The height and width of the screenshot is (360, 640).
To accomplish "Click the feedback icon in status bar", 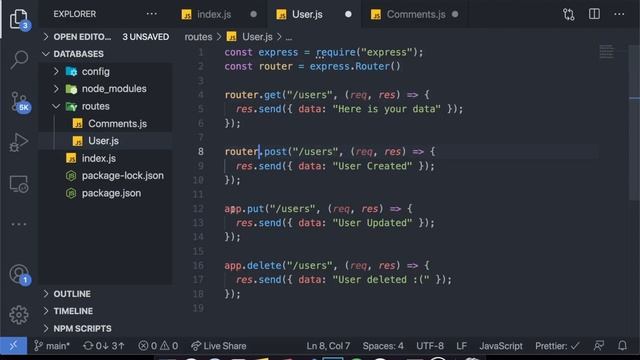I will [599, 346].
